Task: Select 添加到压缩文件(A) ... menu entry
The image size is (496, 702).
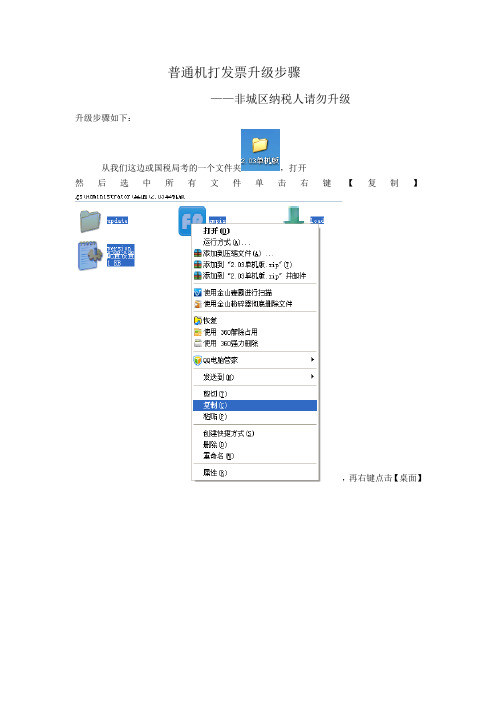Action: tap(255, 253)
